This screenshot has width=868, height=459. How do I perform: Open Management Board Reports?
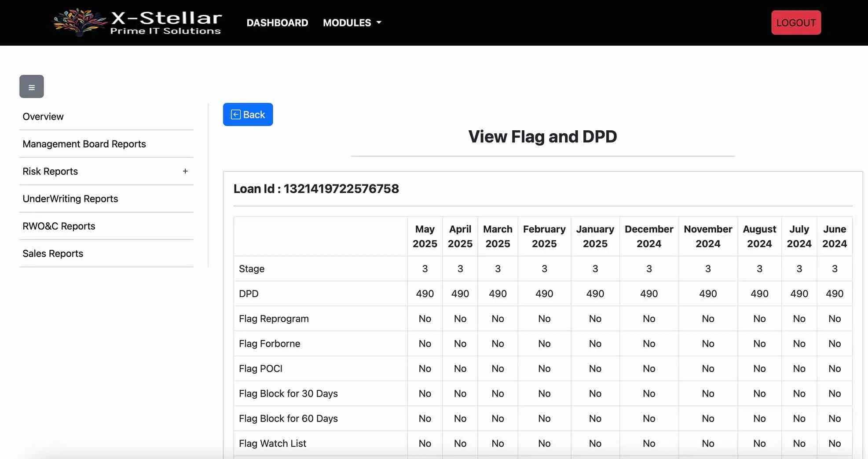pos(84,144)
